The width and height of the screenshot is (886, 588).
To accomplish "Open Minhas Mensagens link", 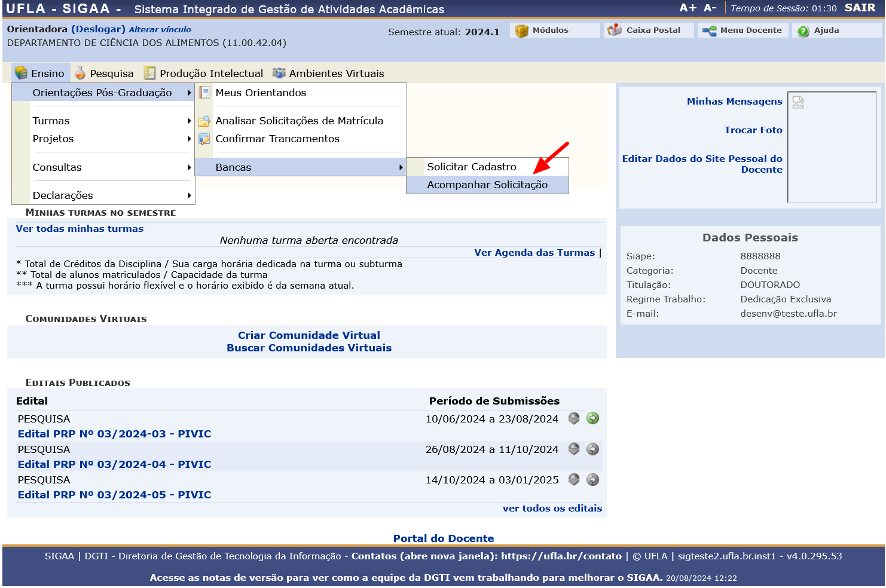I will point(734,102).
